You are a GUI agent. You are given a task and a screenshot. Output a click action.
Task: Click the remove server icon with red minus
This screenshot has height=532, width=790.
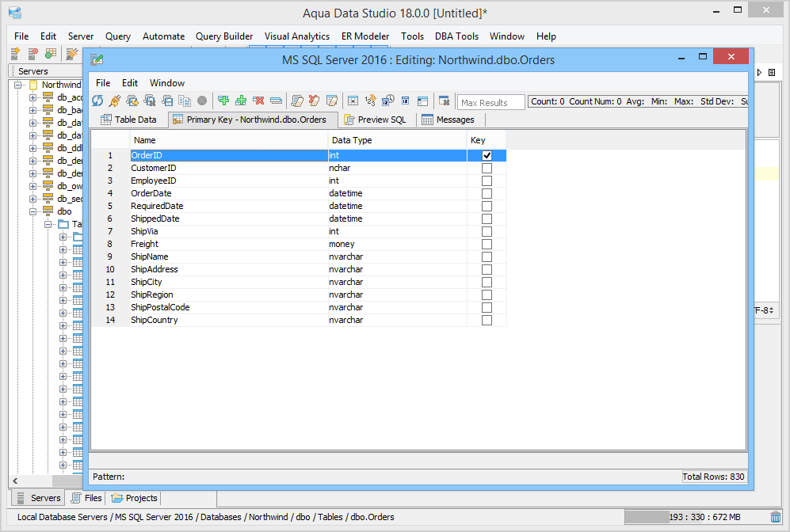pyautogui.click(x=33, y=53)
